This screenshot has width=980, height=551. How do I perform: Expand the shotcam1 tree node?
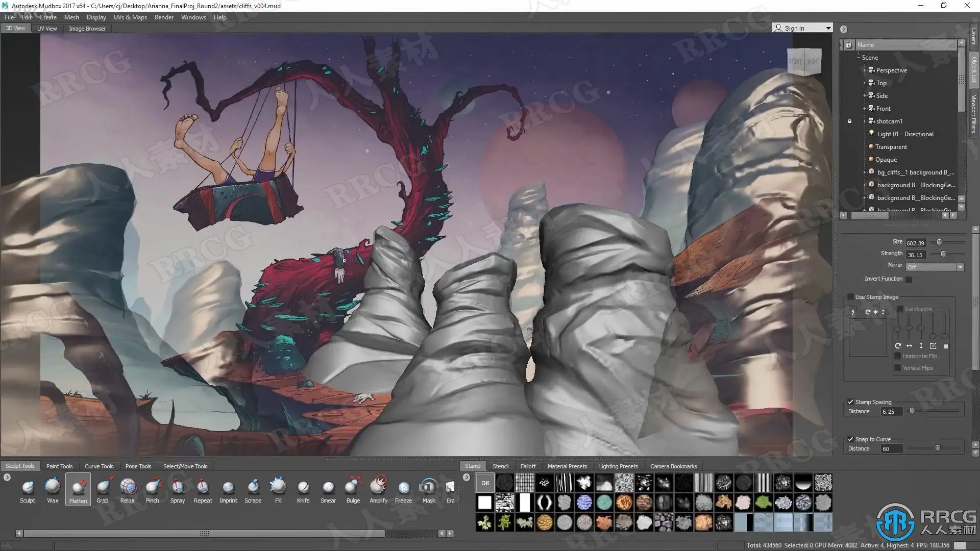coord(864,121)
